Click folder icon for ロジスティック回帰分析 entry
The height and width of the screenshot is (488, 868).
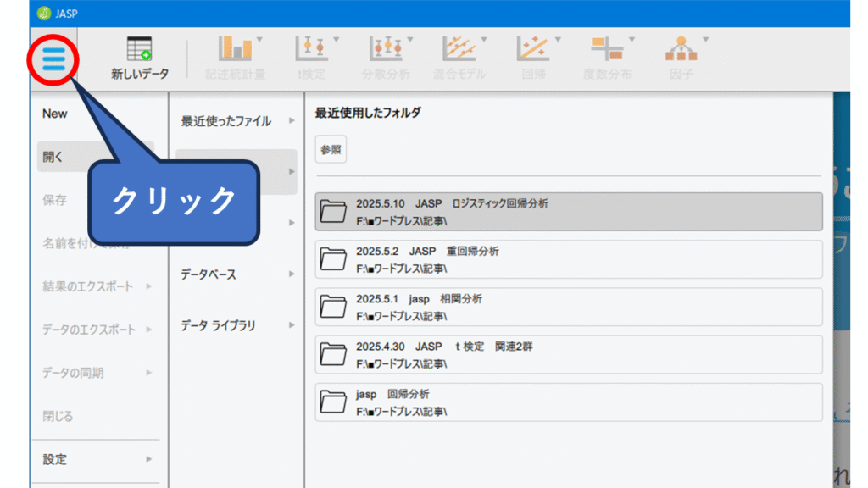click(x=333, y=211)
